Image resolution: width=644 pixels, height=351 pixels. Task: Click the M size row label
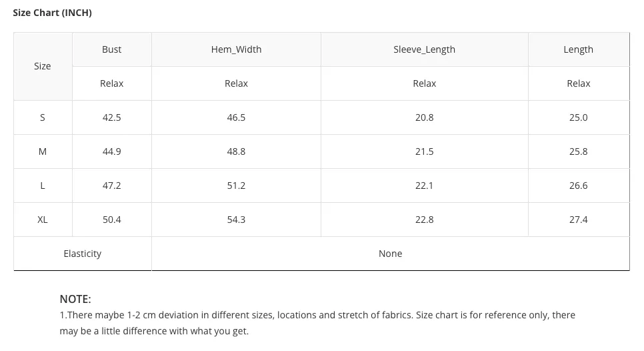click(42, 151)
